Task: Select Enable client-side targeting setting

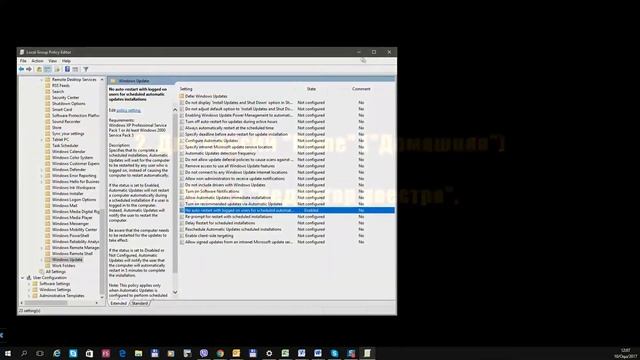Action: point(209,236)
